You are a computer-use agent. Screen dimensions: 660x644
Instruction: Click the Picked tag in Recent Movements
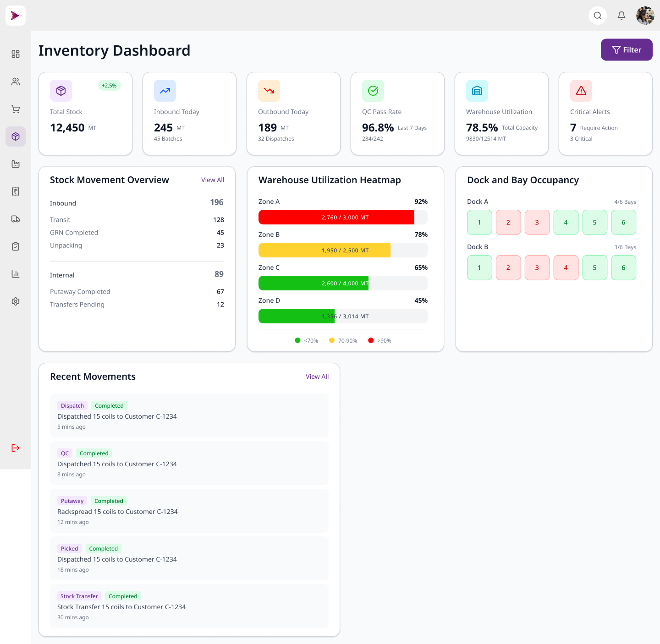point(69,548)
